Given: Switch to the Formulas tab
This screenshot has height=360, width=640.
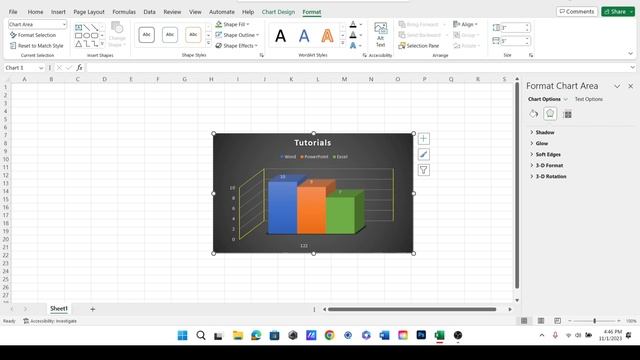Looking at the screenshot, I should pyautogui.click(x=124, y=12).
